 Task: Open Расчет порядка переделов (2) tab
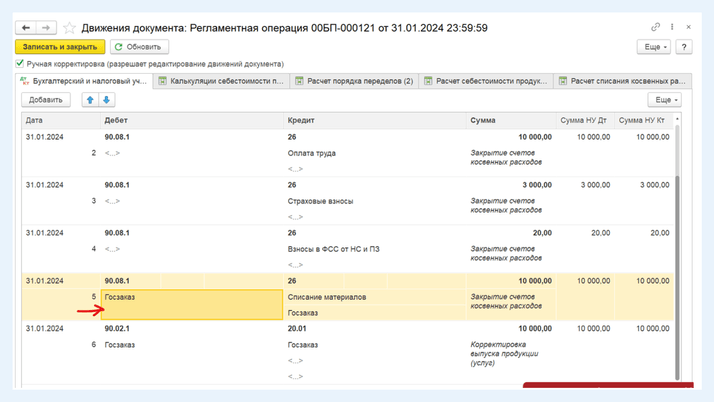pos(354,81)
